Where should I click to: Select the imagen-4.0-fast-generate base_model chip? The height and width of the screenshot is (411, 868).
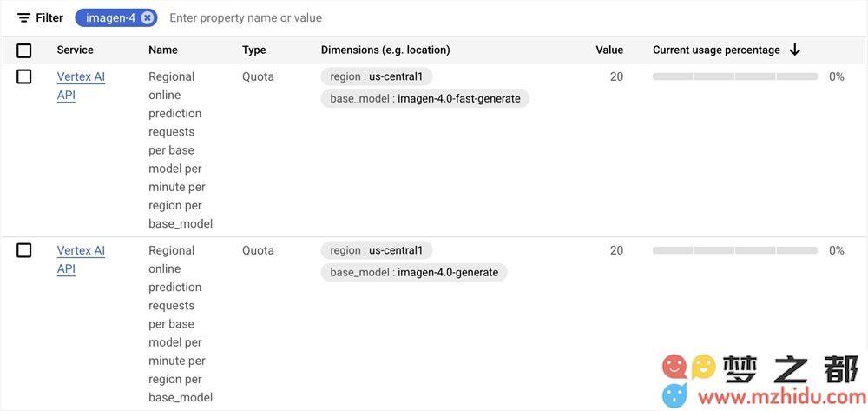[425, 98]
